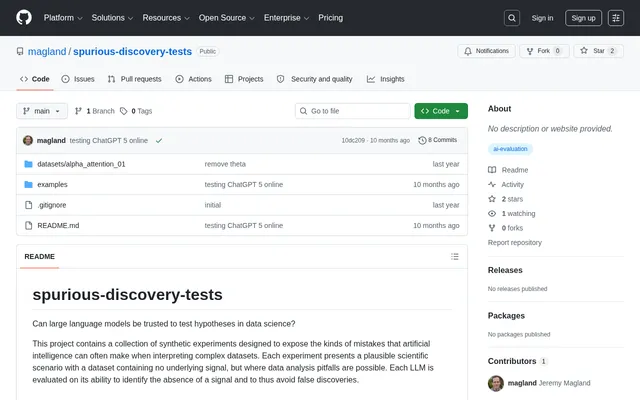The width and height of the screenshot is (640, 400).
Task: Open the .gitignore file
Action: pos(52,205)
